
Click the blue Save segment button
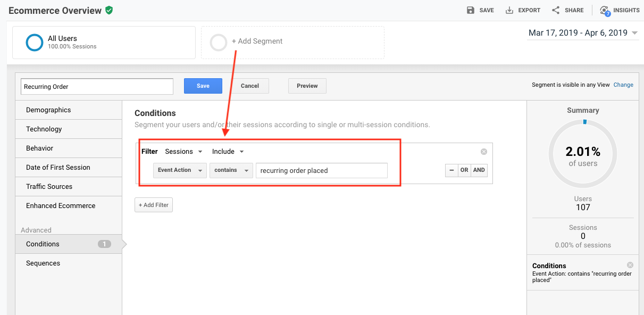[203, 86]
